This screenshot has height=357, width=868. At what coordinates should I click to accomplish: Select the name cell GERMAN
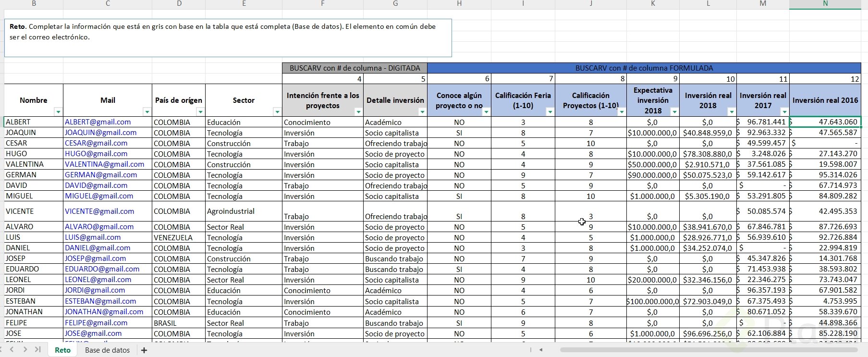click(34, 175)
